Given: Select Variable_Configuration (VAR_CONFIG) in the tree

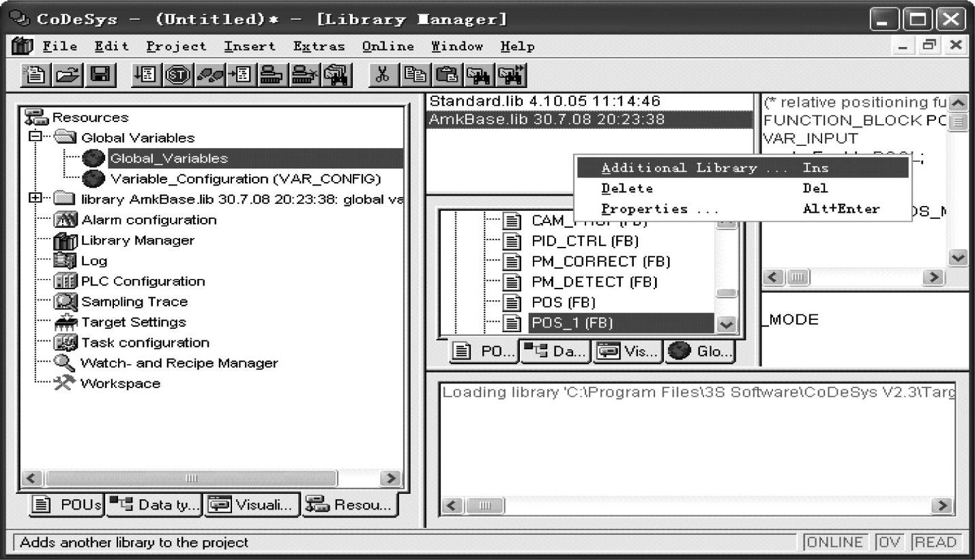Looking at the screenshot, I should (x=246, y=179).
